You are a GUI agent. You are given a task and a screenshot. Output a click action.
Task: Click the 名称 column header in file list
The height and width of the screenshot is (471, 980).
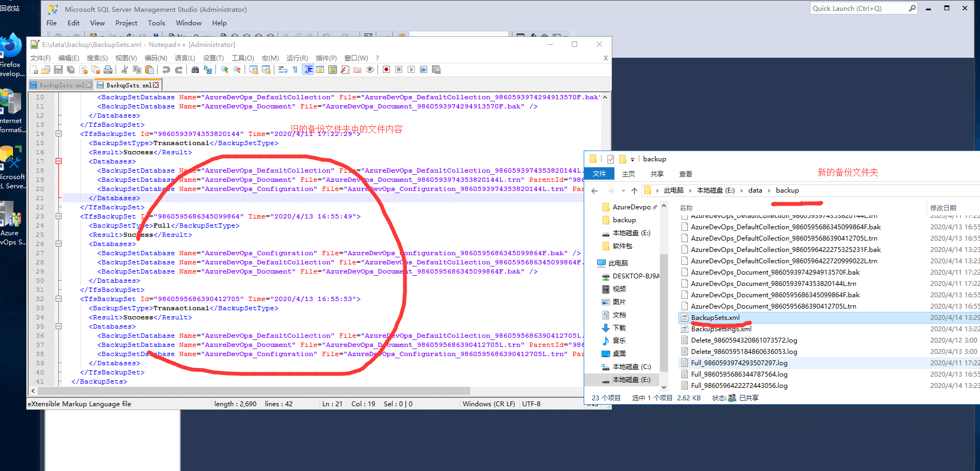pos(686,208)
